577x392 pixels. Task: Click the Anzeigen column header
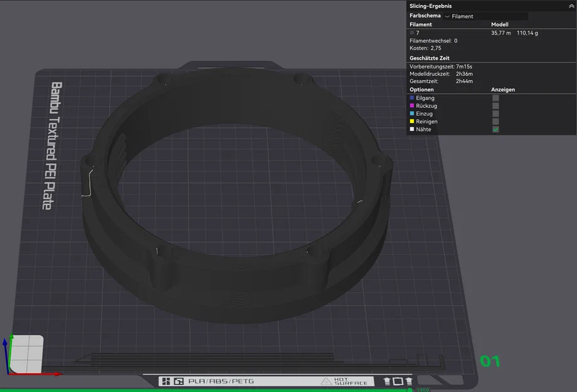point(503,90)
